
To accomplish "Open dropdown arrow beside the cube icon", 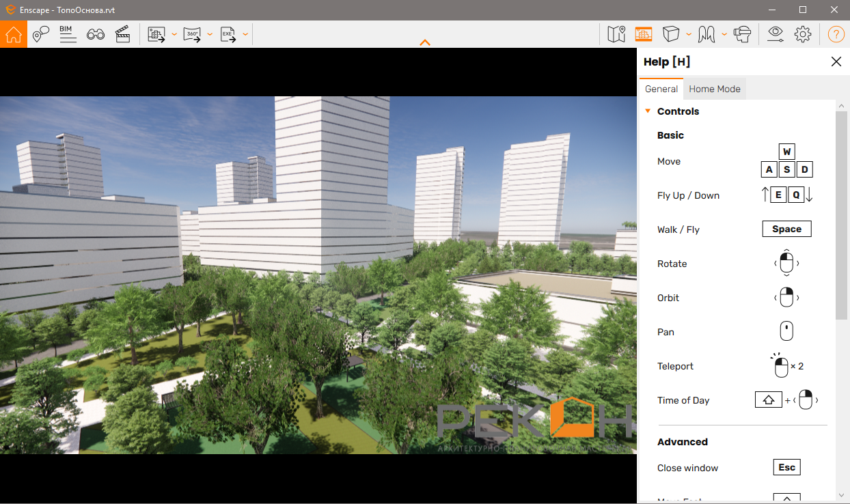I will pyautogui.click(x=689, y=34).
